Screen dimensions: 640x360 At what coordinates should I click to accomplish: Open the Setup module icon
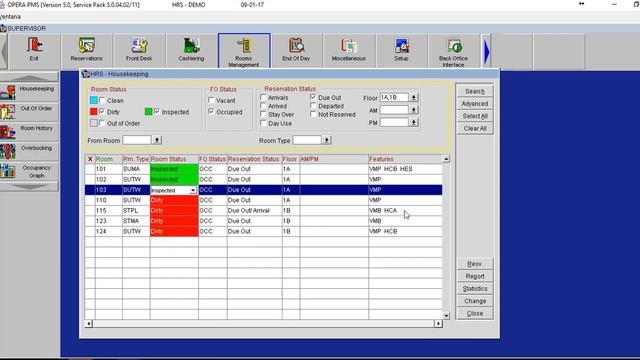coord(401,50)
